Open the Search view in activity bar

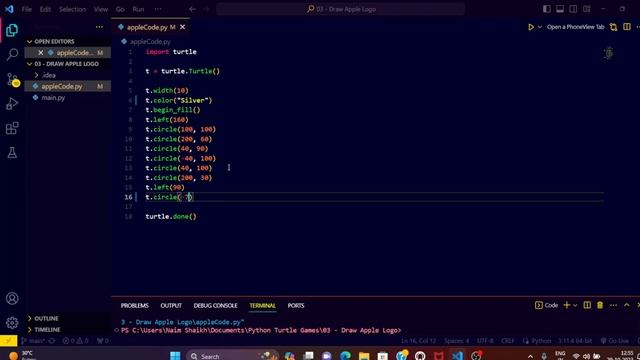coord(12,54)
